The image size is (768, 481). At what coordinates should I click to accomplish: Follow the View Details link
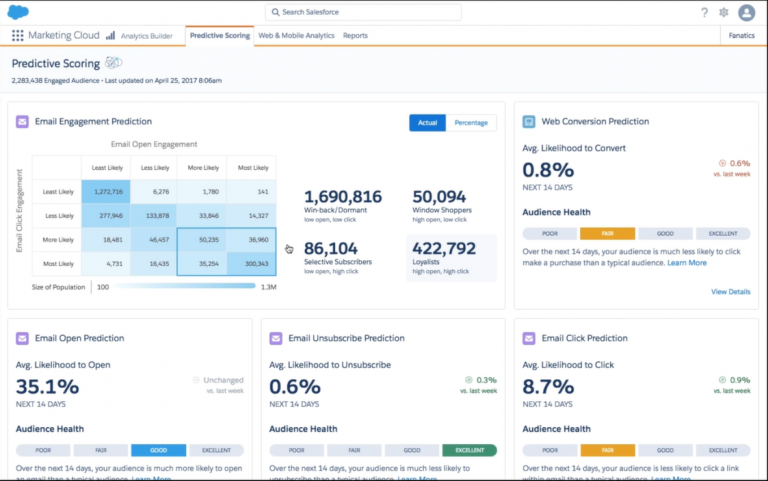point(730,292)
